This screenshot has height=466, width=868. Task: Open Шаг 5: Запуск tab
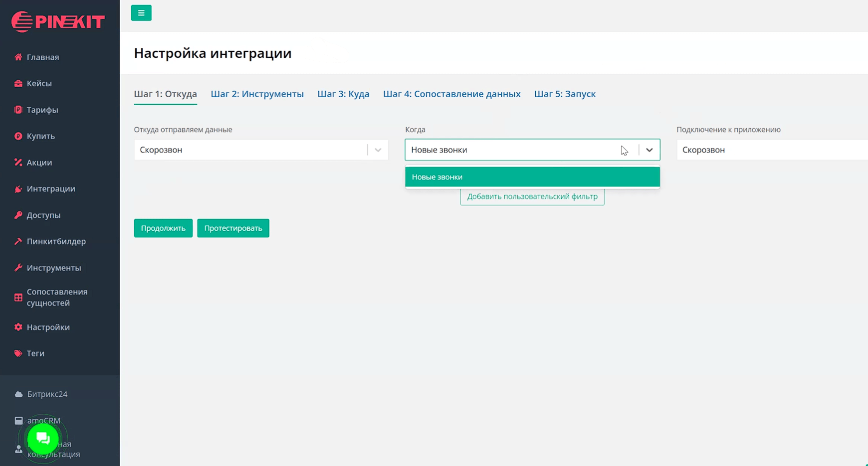[x=565, y=94]
